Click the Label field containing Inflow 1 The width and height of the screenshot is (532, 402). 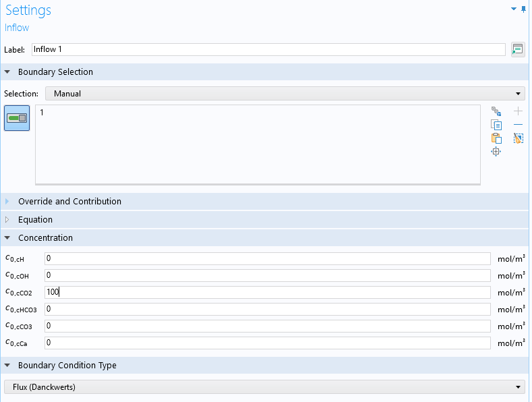tap(268, 49)
